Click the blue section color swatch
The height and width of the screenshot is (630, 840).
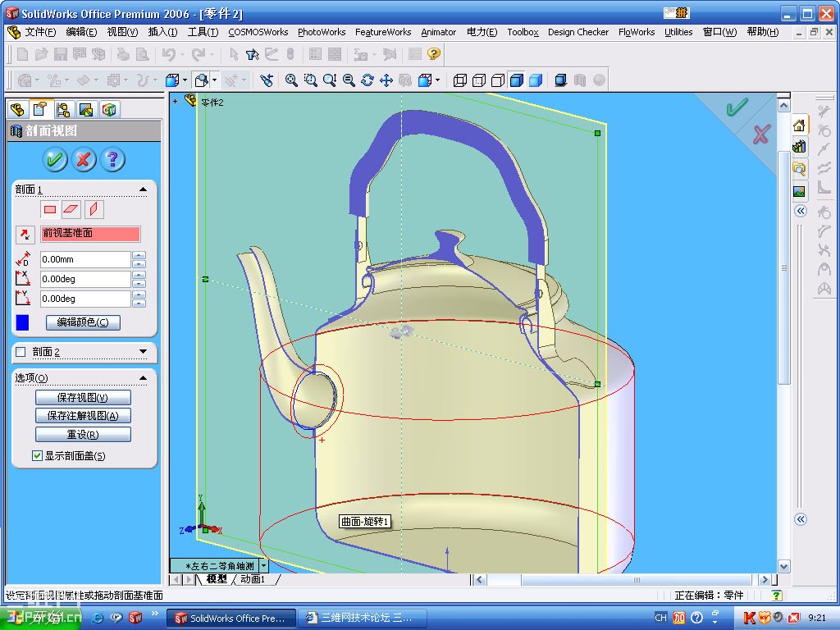pos(23,322)
